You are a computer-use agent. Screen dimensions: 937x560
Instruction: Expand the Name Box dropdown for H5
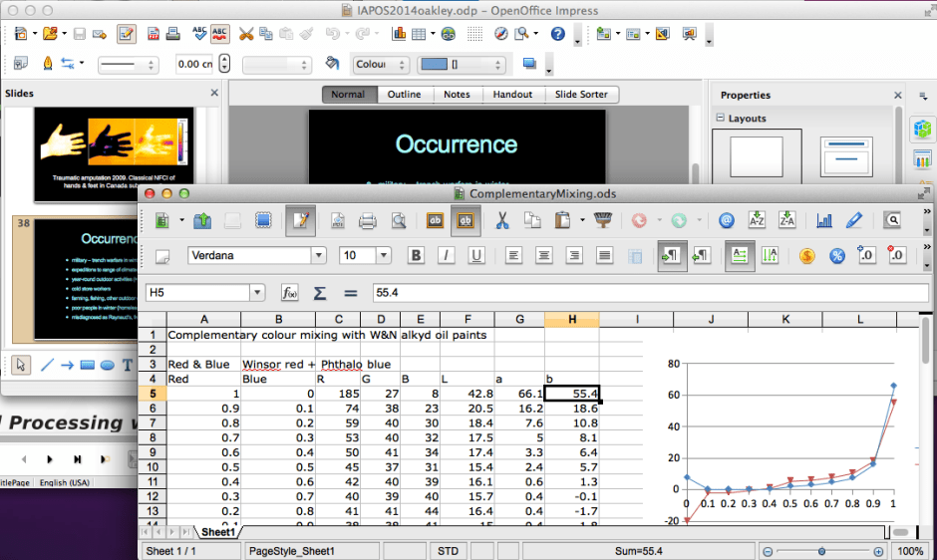pyautogui.click(x=257, y=292)
